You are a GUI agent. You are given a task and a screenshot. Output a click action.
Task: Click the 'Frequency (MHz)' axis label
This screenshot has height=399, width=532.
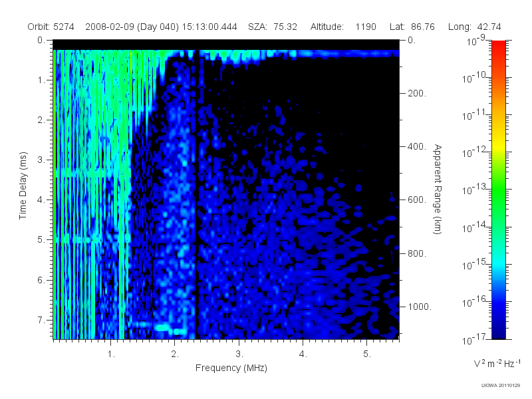231,368
